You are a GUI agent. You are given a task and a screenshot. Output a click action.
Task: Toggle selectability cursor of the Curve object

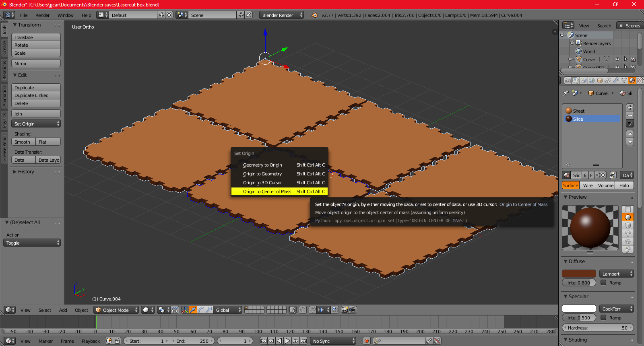click(x=625, y=59)
